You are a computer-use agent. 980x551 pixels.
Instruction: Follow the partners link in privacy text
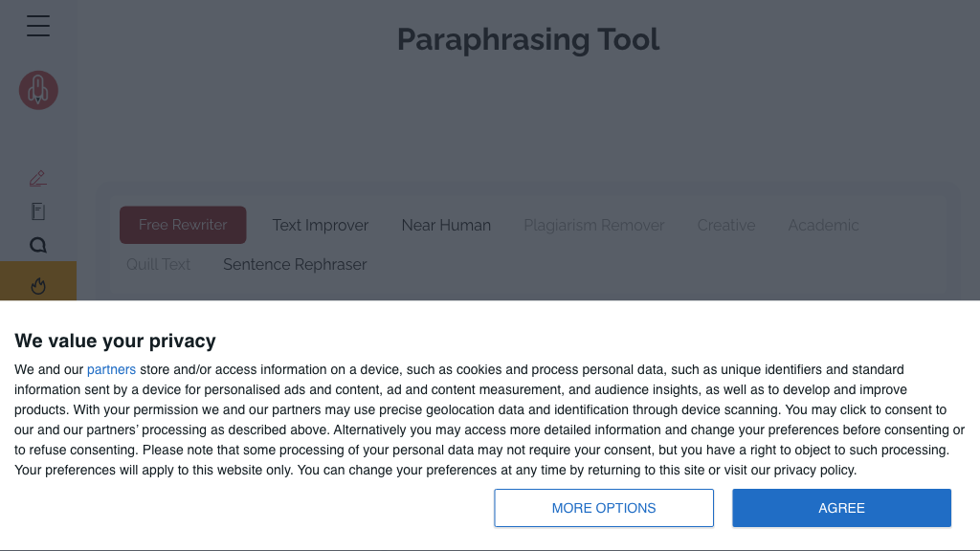coord(111,369)
